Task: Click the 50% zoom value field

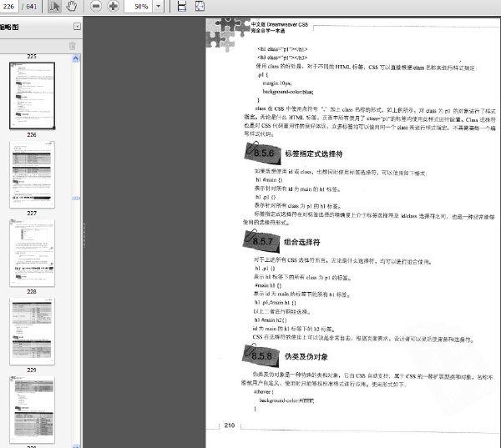Action: [139, 6]
